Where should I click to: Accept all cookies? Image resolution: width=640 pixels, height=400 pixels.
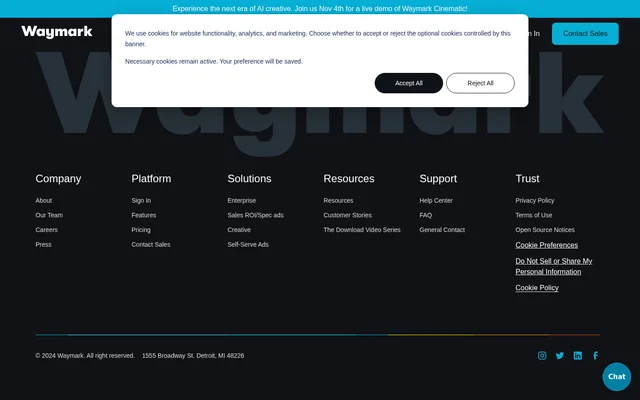coord(409,83)
